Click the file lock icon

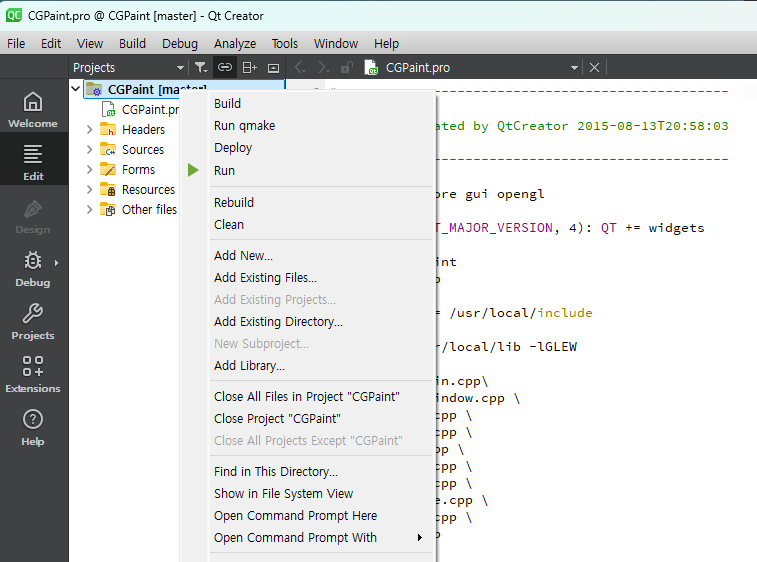click(x=347, y=68)
